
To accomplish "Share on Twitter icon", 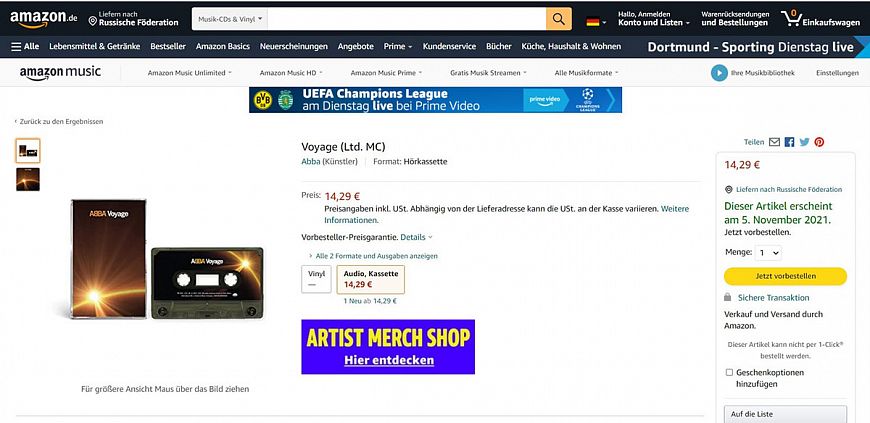I will coord(805,142).
